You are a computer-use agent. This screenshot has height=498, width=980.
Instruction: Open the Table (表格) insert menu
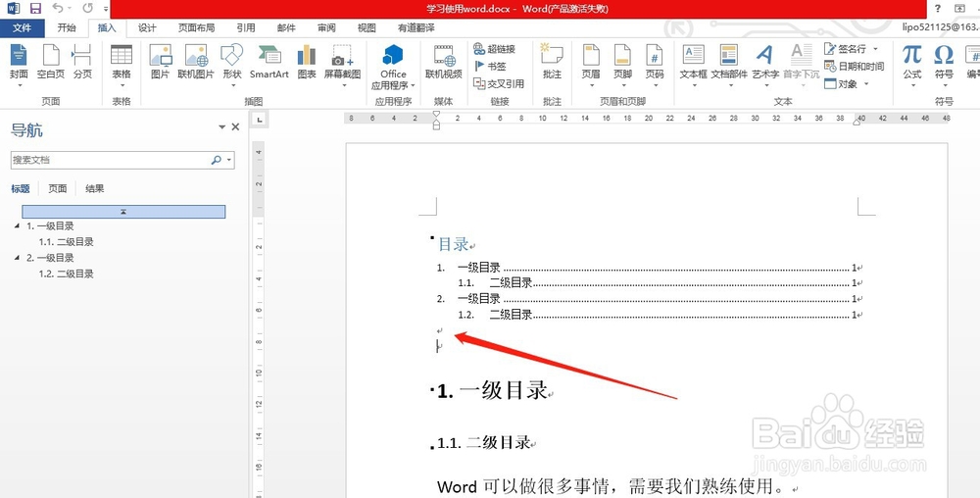coord(122,63)
